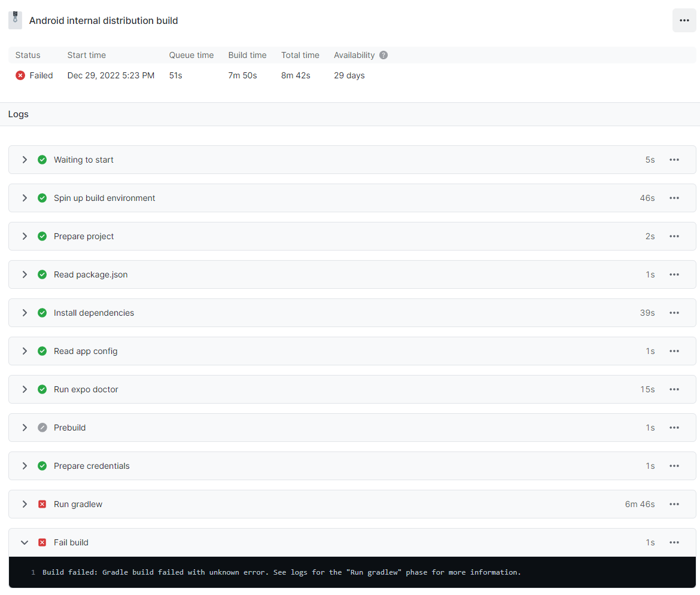
Task: Click the 7m 50s build time value
Action: [x=242, y=75]
